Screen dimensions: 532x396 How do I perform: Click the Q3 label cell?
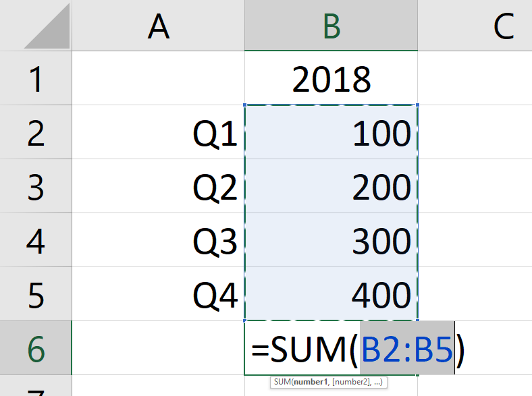tap(158, 242)
